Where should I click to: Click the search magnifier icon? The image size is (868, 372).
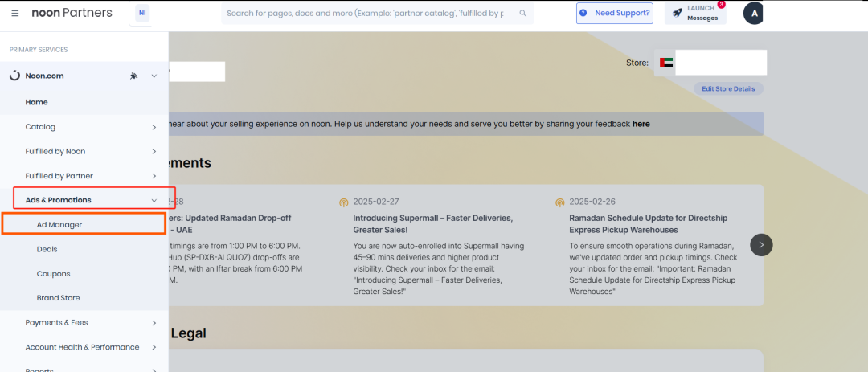(x=523, y=13)
